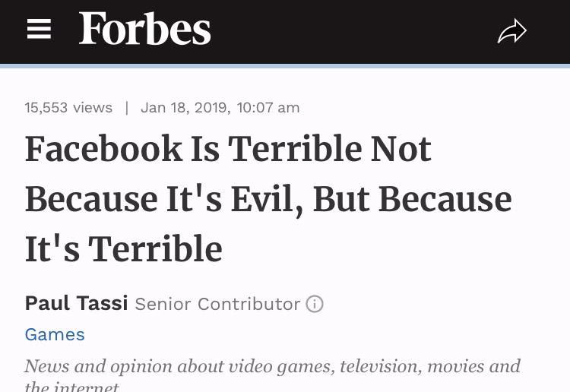Click the blue progress bar under the header
The image size is (570, 392).
285,66
